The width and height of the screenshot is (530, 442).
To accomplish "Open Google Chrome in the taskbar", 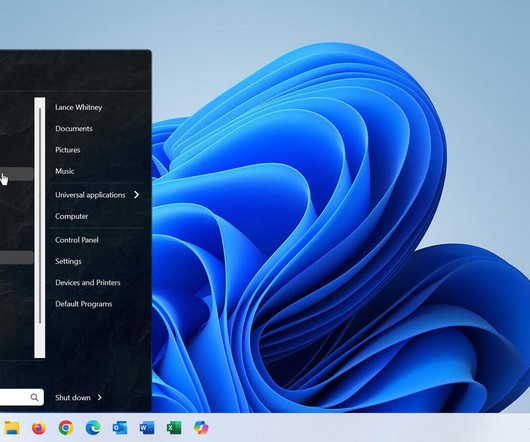I will pos(66,427).
